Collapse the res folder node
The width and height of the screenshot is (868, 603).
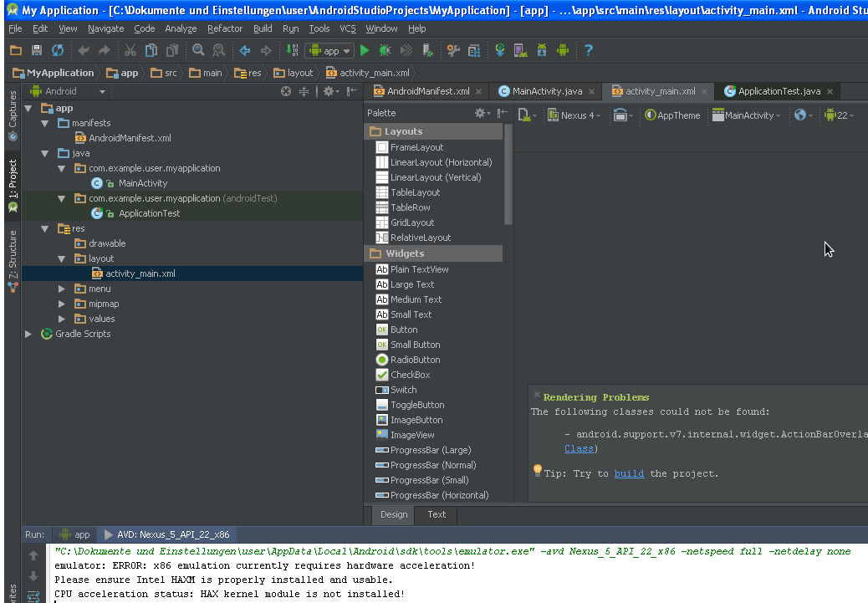point(45,228)
